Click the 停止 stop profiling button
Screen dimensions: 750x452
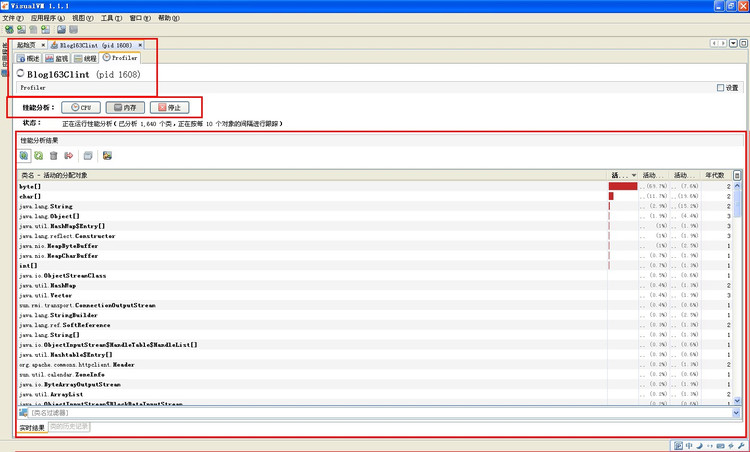point(169,108)
